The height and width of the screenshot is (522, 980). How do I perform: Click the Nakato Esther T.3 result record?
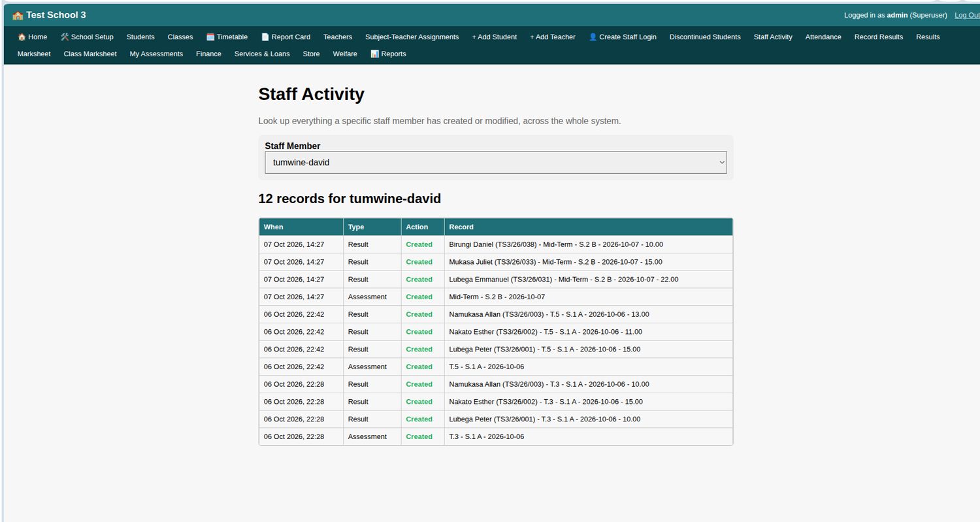[546, 402]
